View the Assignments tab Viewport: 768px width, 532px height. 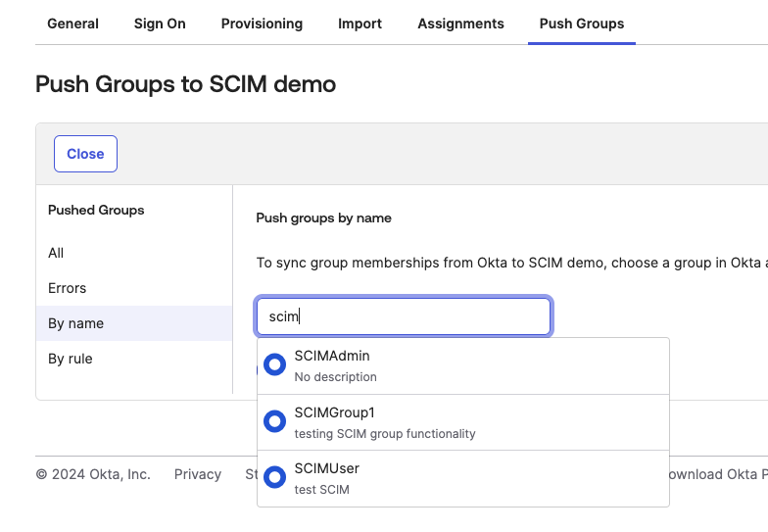[x=460, y=24]
